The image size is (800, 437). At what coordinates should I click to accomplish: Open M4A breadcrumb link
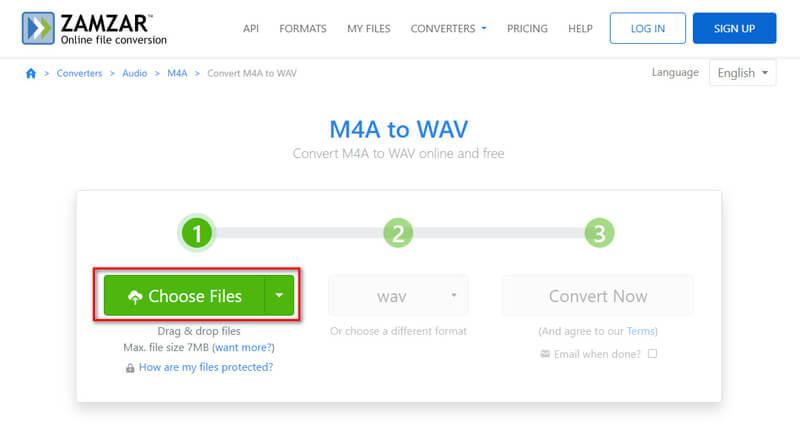pyautogui.click(x=177, y=73)
